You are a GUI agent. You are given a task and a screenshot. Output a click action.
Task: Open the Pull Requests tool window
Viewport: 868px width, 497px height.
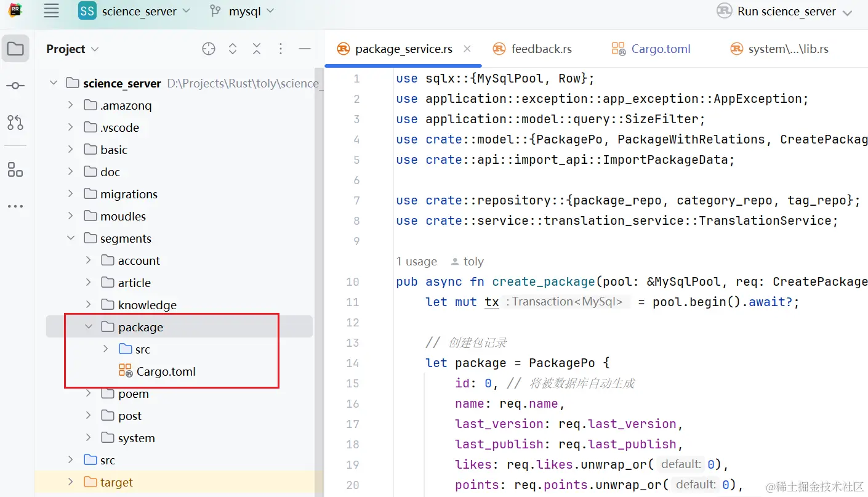coord(15,123)
